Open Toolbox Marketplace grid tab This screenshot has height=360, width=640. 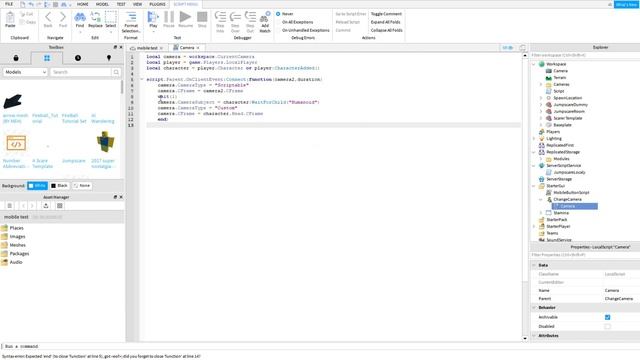47,58
